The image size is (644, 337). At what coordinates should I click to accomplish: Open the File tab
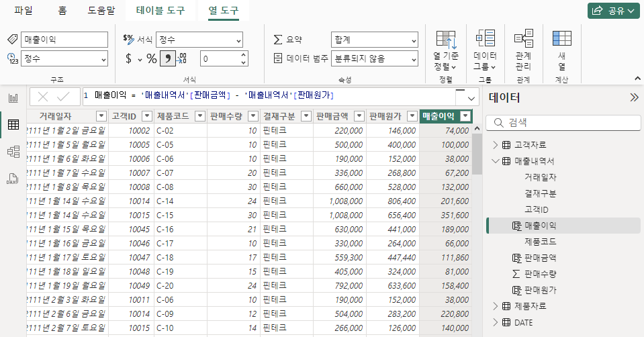24,11
